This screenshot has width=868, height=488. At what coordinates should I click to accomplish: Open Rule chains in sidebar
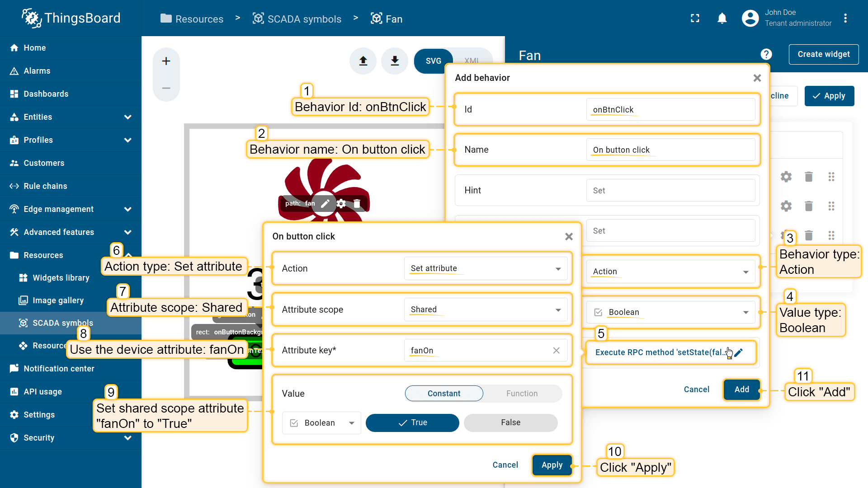tap(45, 186)
